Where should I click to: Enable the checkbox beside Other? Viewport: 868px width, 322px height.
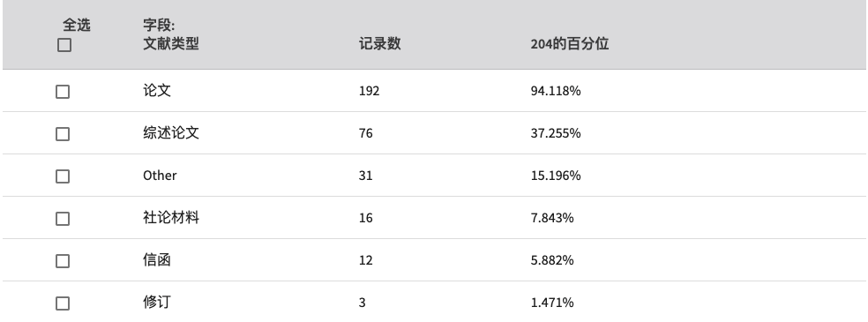click(63, 176)
